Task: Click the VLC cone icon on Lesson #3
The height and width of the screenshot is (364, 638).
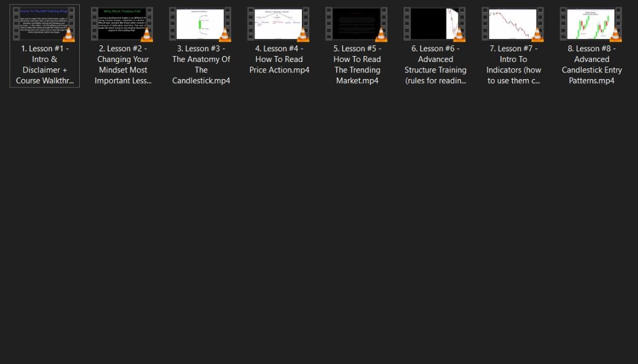Action: pyautogui.click(x=224, y=35)
